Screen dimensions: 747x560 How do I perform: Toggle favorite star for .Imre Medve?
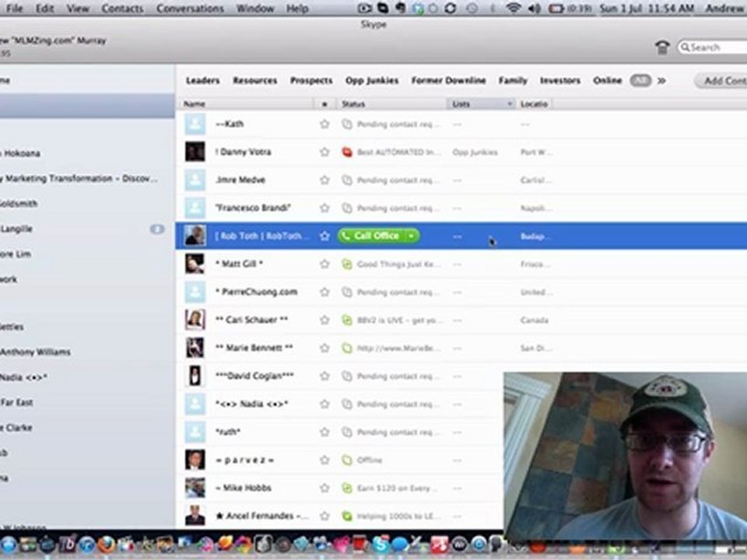pyautogui.click(x=324, y=180)
